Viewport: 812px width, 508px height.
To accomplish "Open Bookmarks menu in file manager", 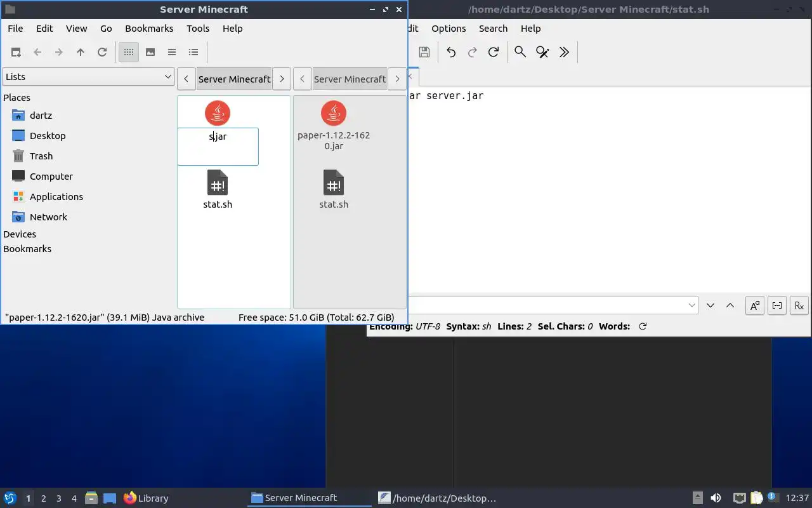I will click(149, 29).
